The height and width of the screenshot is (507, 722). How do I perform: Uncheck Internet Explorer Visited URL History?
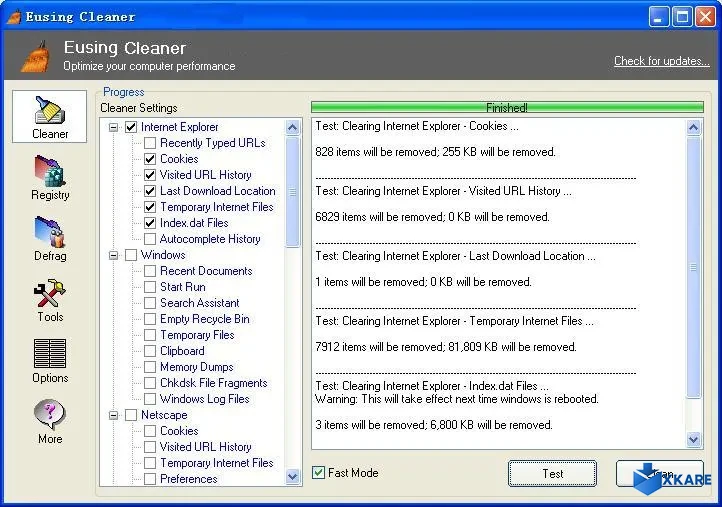click(x=150, y=175)
